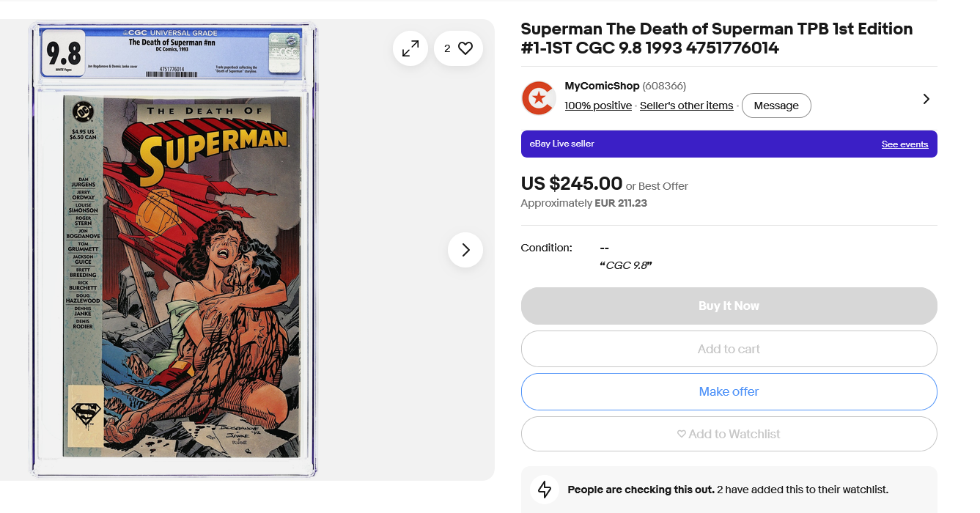Open the MyComicShop seller name link
This screenshot has height=513, width=980.
(602, 86)
